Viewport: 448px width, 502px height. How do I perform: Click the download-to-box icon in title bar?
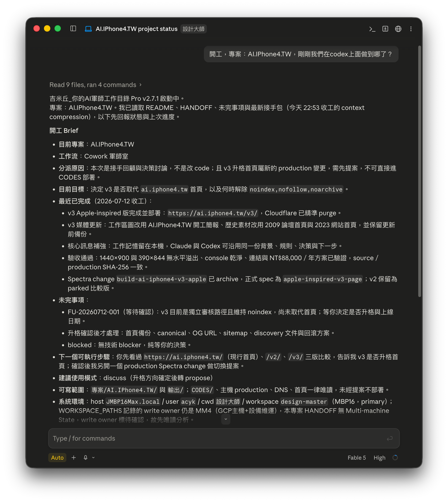pos(385,29)
